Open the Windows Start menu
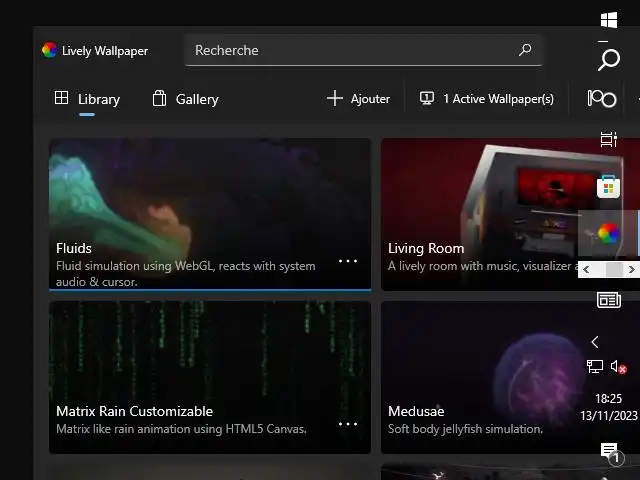 point(609,20)
